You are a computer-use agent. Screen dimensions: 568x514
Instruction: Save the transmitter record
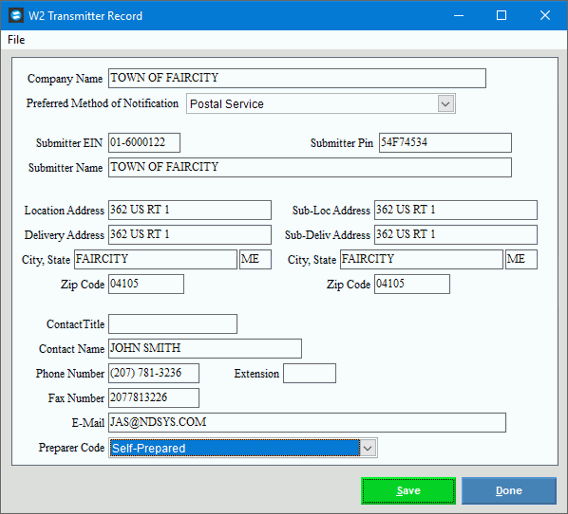click(x=408, y=491)
